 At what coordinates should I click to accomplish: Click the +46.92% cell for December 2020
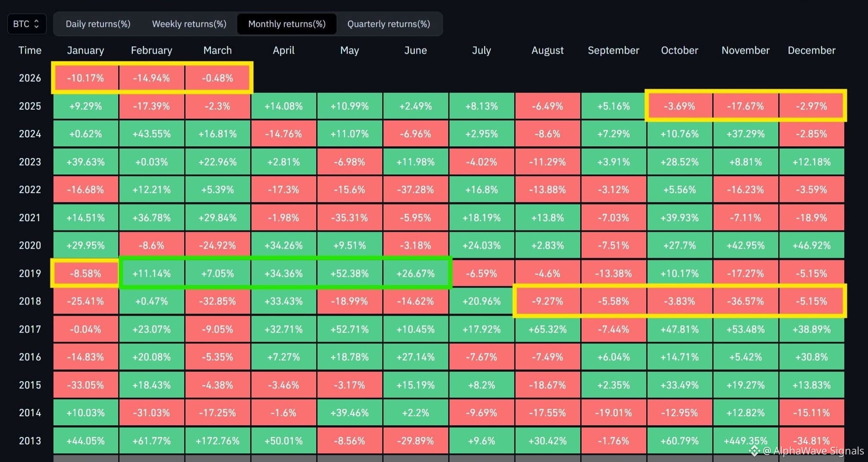(811, 245)
